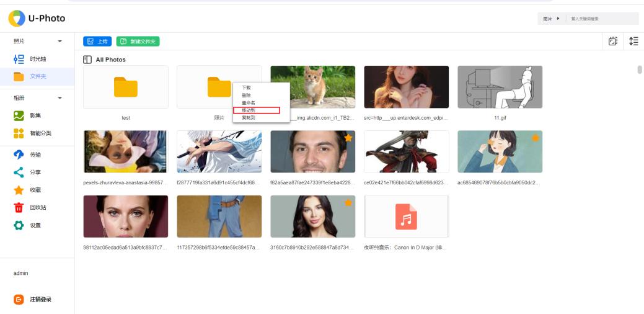Open 影集 albums in the sidebar
644x314 pixels.
[x=35, y=115]
